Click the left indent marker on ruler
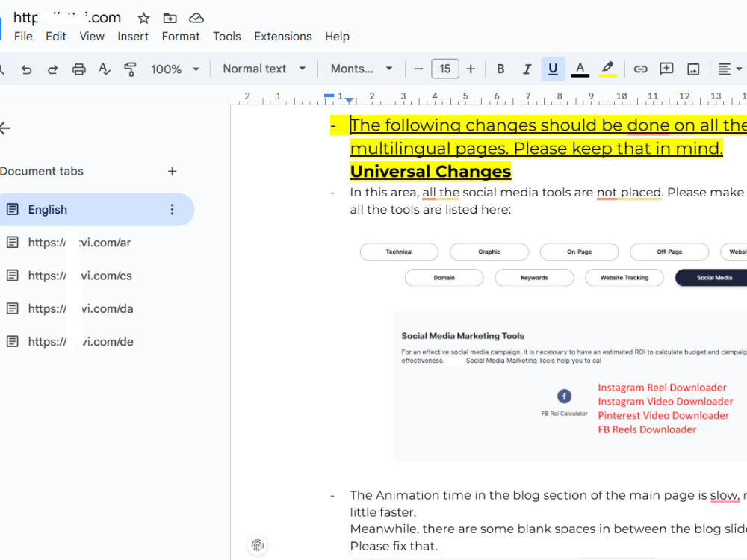747x560 pixels. [x=349, y=99]
